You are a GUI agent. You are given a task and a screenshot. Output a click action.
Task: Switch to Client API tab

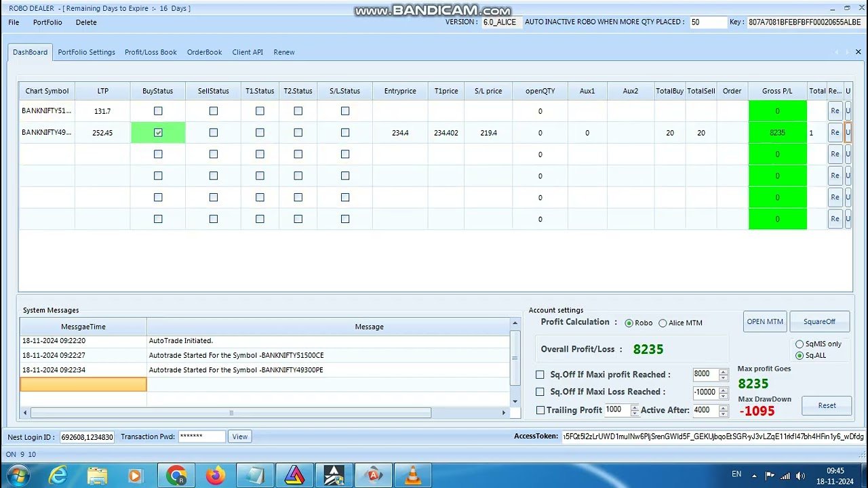coord(248,52)
